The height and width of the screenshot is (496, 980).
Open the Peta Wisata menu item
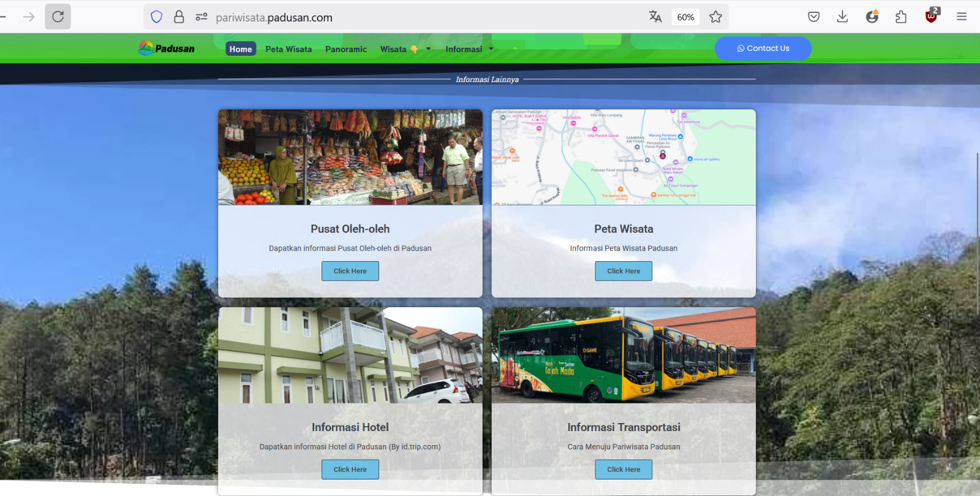click(288, 49)
